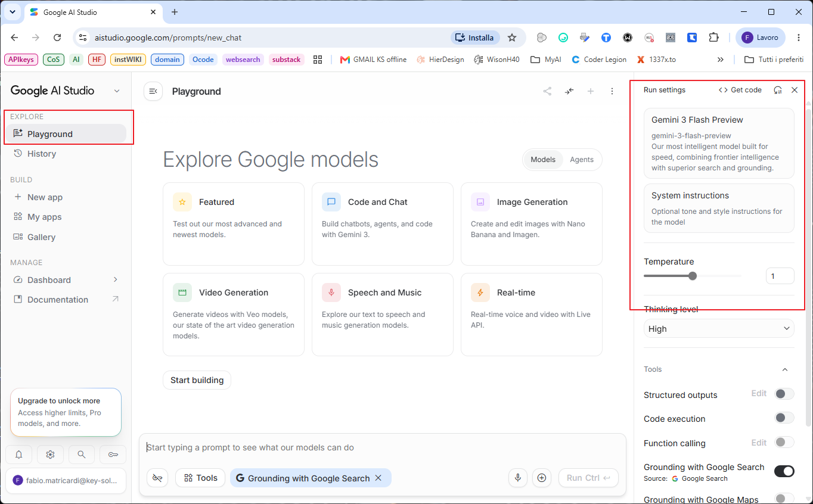Open the browser tab search dropdown
The height and width of the screenshot is (504, 813).
pos(12,12)
